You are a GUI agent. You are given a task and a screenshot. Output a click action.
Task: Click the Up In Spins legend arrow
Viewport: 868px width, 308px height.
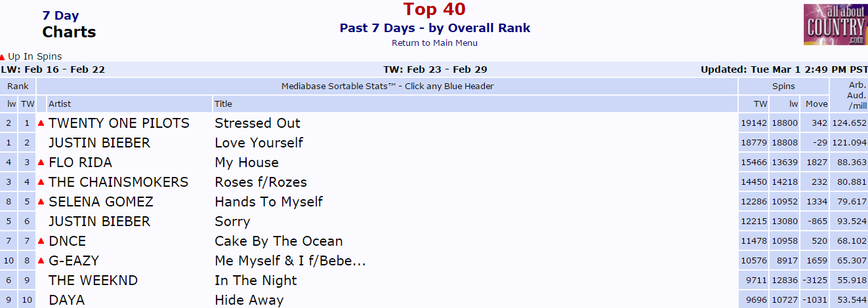(x=3, y=57)
